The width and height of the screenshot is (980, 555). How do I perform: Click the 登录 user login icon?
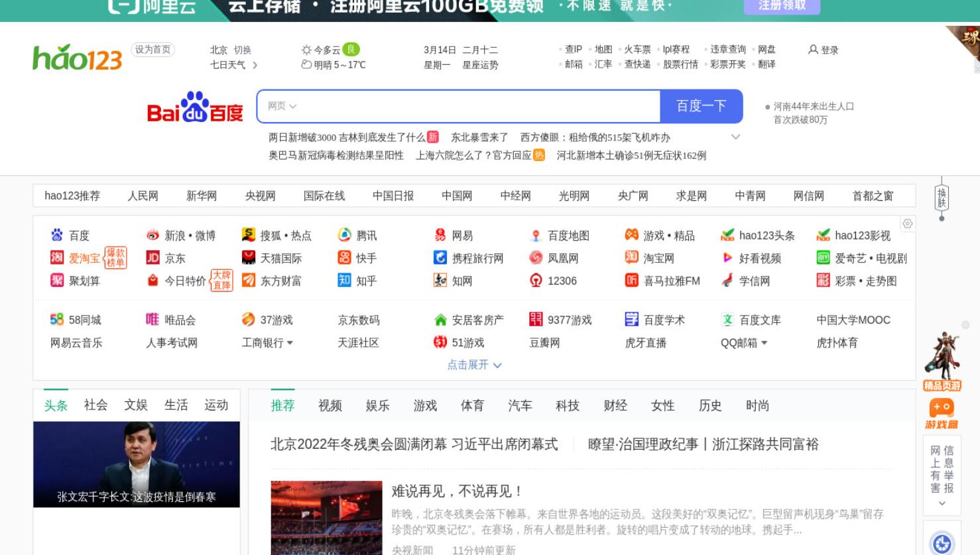pyautogui.click(x=813, y=50)
